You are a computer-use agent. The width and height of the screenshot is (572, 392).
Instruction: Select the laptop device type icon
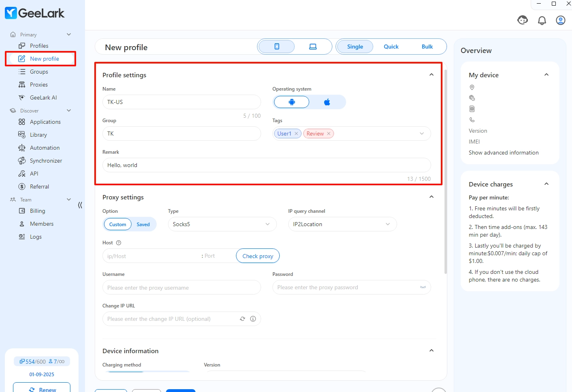tap(313, 47)
